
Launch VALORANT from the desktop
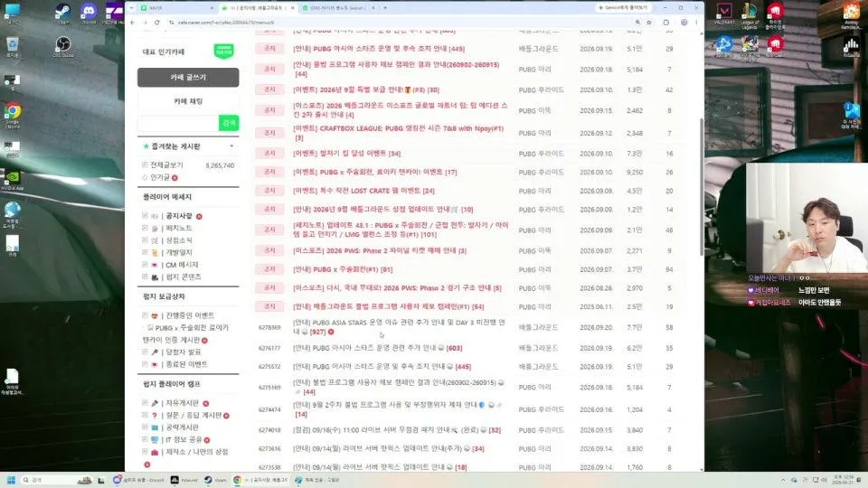pos(724,14)
